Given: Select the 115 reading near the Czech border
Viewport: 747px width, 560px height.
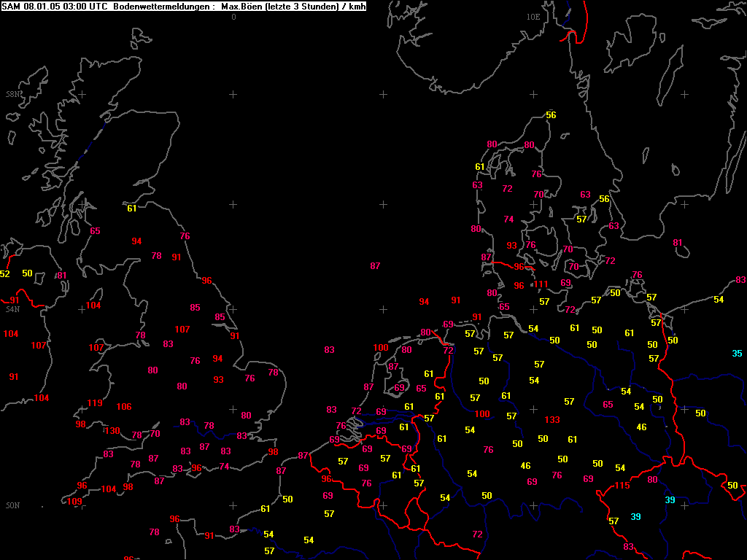Looking at the screenshot, I should point(622,485).
